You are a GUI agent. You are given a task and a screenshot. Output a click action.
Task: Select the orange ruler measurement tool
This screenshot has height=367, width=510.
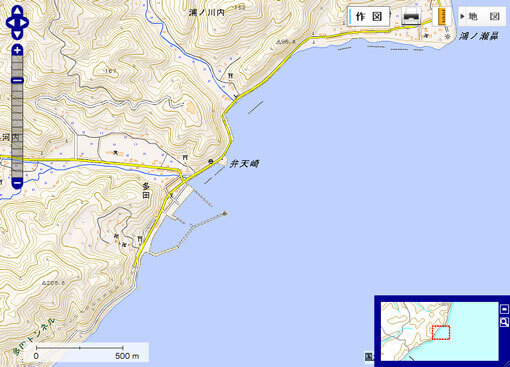click(x=442, y=16)
